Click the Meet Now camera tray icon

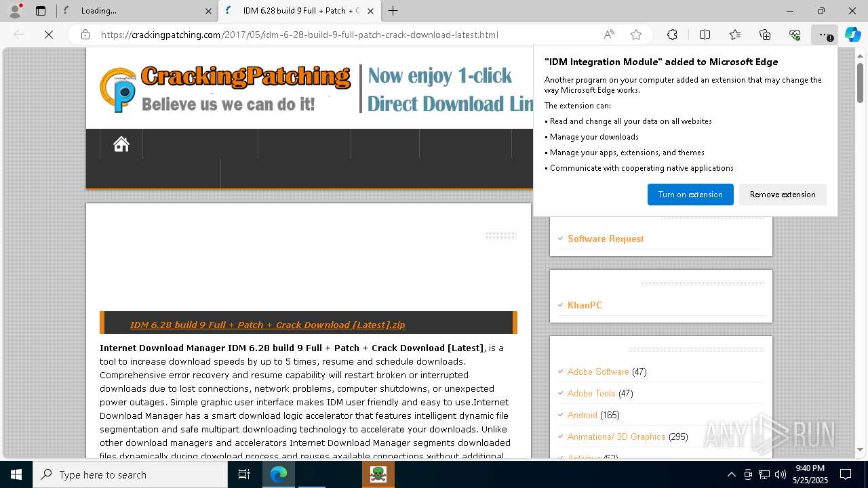[x=748, y=474]
